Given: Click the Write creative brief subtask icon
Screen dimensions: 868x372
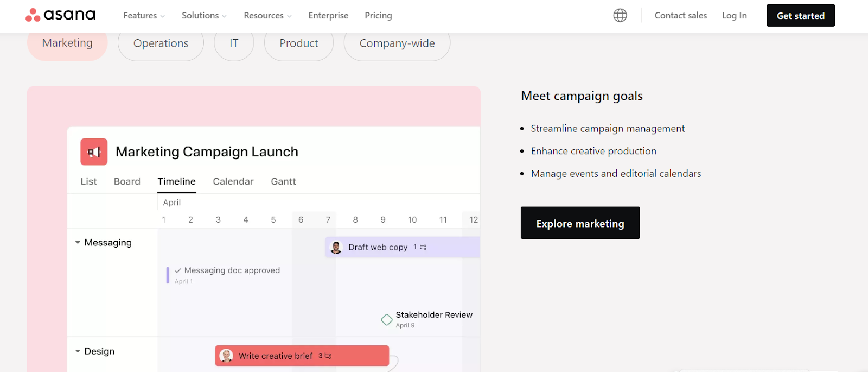Looking at the screenshot, I should click(328, 356).
